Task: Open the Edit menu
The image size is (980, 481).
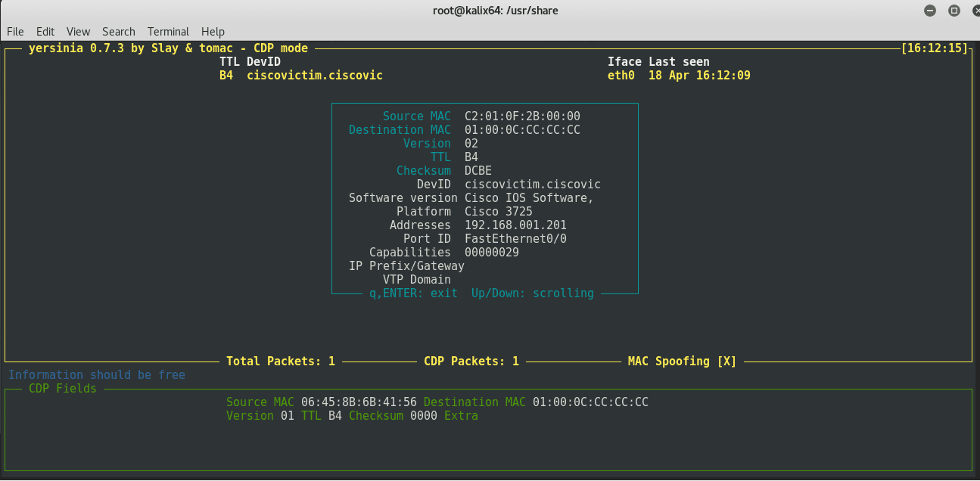Action: click(x=45, y=32)
